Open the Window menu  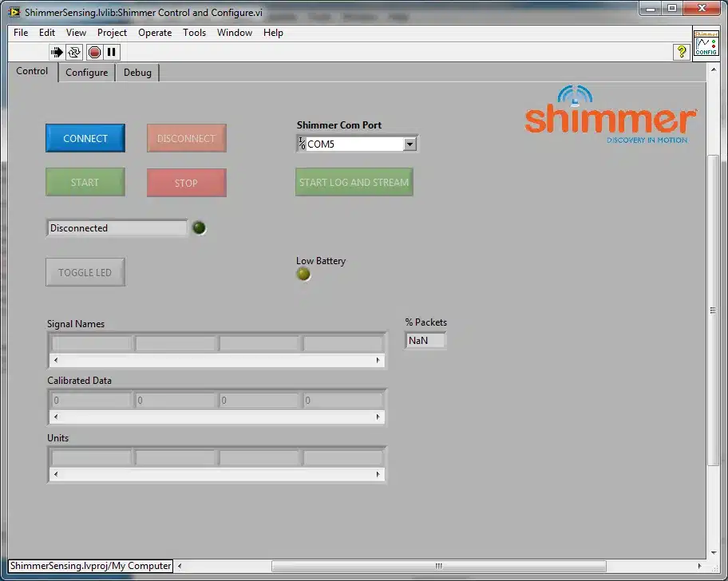click(x=235, y=33)
